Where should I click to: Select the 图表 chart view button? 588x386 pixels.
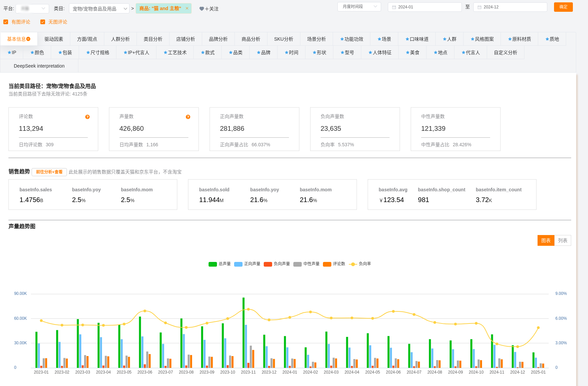(546, 240)
